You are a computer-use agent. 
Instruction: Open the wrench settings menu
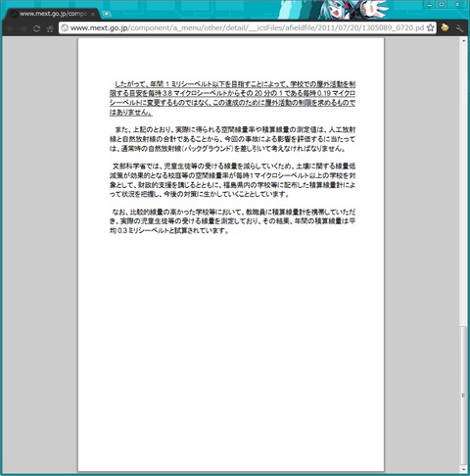click(459, 28)
